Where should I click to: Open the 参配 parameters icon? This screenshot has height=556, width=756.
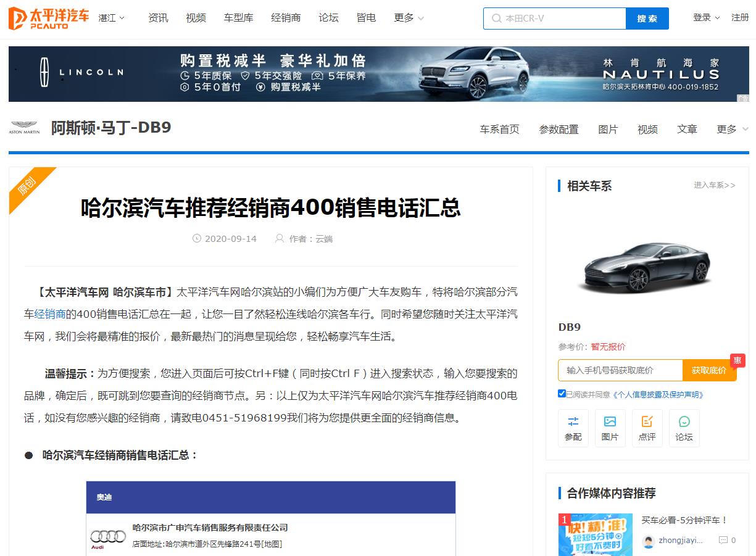point(573,428)
